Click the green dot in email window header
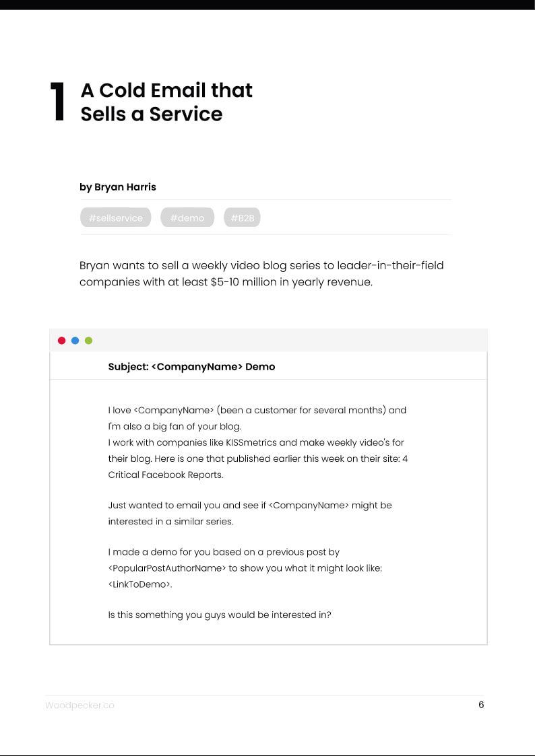The image size is (535, 756). (88, 341)
